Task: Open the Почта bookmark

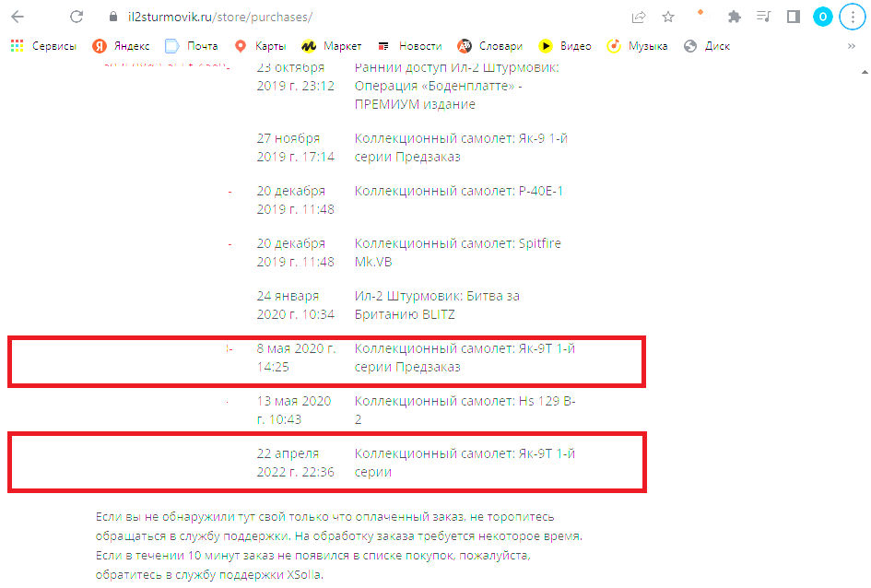Action: 192,46
